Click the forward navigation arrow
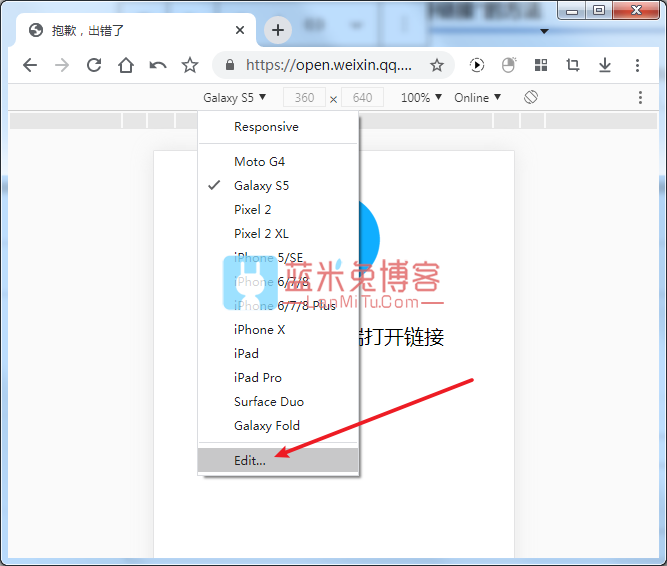 (x=62, y=65)
